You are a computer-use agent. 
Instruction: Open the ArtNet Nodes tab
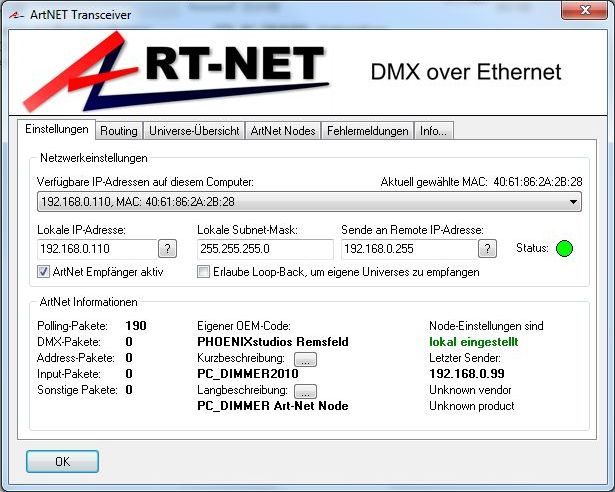click(x=283, y=131)
